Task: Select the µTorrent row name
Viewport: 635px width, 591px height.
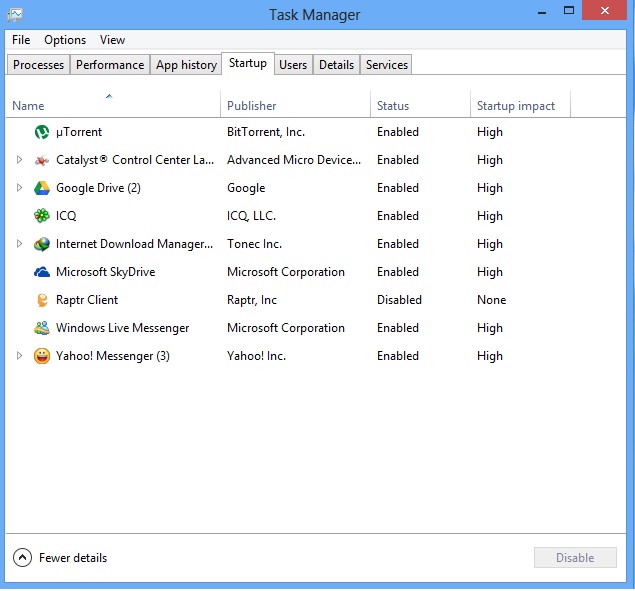Action: point(79,132)
